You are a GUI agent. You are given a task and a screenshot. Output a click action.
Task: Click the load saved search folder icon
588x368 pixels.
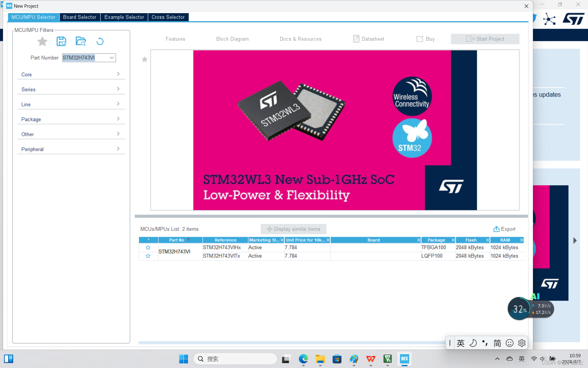pyautogui.click(x=81, y=41)
